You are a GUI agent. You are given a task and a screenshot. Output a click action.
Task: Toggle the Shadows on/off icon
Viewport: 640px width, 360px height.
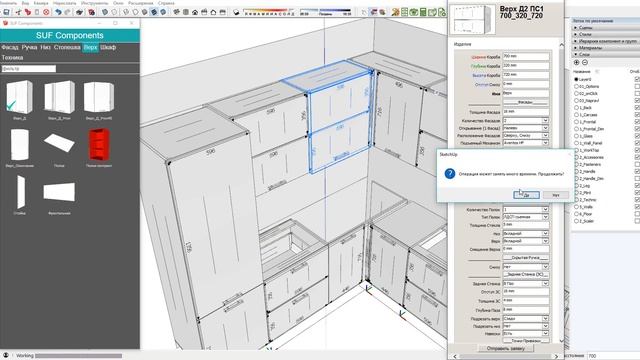236,12
